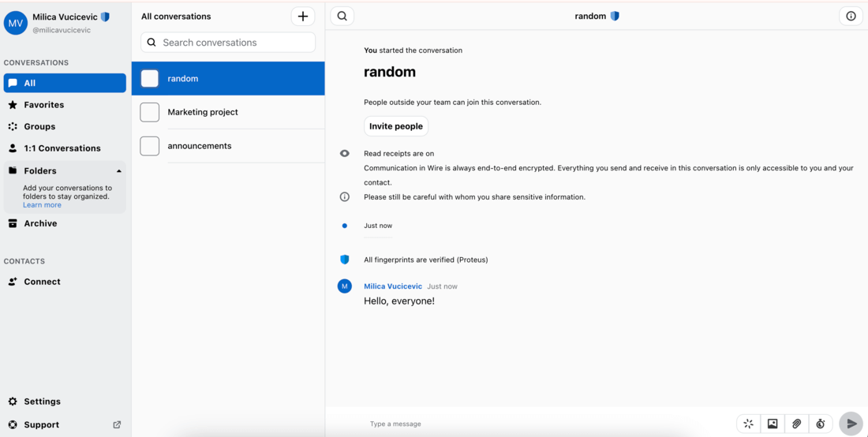Open the Milica Vucicevic profile avatar

point(16,23)
